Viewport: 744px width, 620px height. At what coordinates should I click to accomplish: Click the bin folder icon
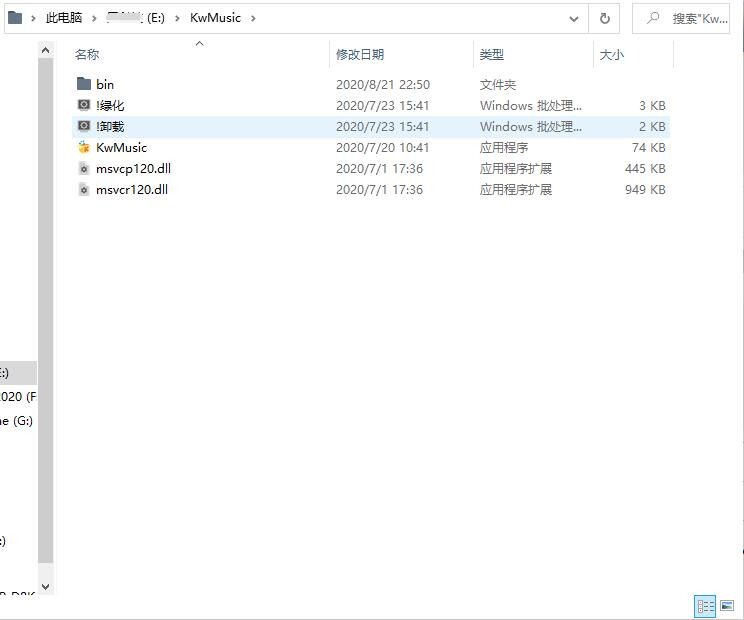point(84,85)
